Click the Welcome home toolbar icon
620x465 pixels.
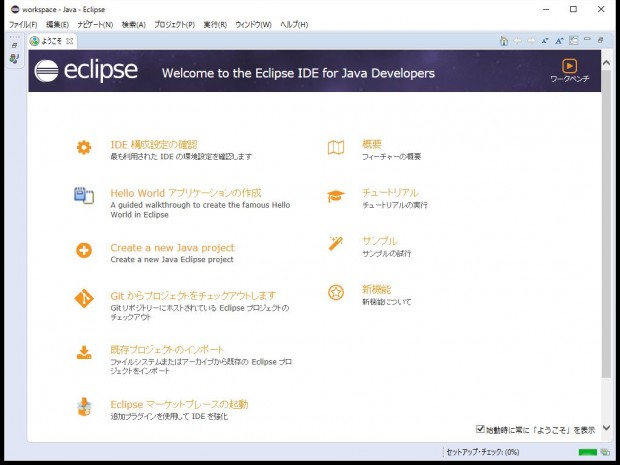(504, 41)
